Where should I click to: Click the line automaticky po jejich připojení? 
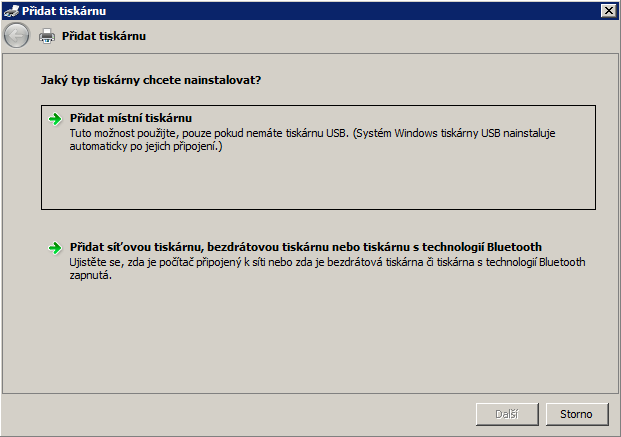(x=146, y=146)
